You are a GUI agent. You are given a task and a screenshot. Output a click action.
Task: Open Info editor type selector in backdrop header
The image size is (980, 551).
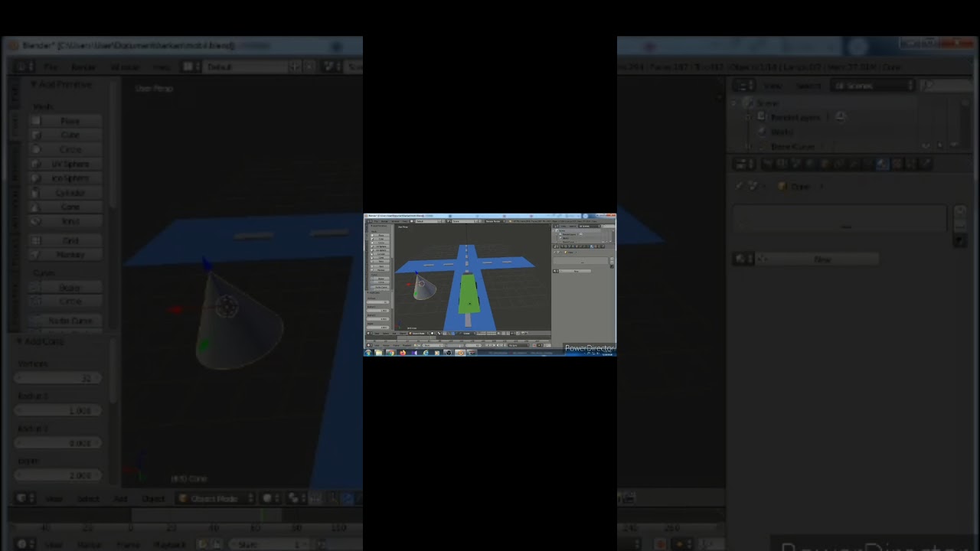tap(23, 67)
